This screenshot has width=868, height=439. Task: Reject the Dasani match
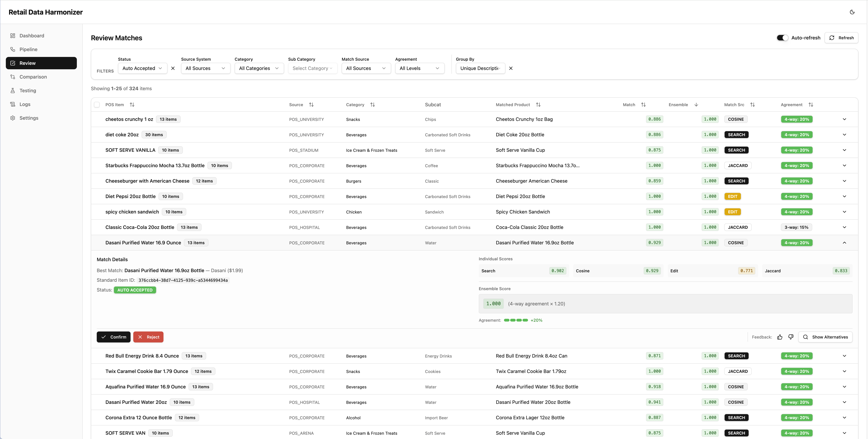point(148,337)
